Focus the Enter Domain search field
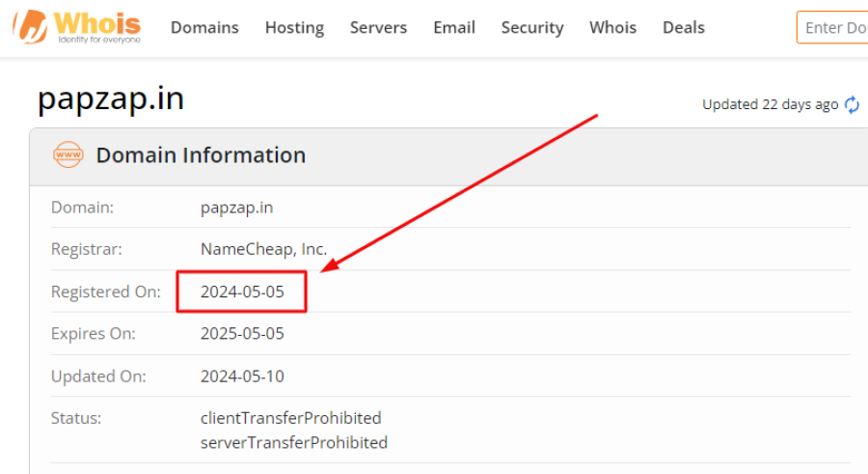The image size is (868, 474). (x=832, y=27)
